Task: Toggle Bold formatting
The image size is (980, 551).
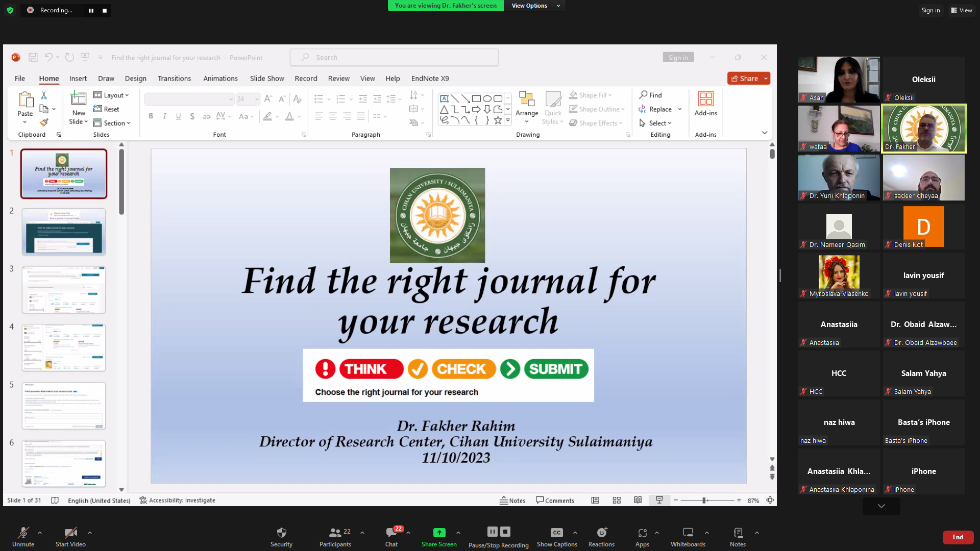Action: click(151, 116)
